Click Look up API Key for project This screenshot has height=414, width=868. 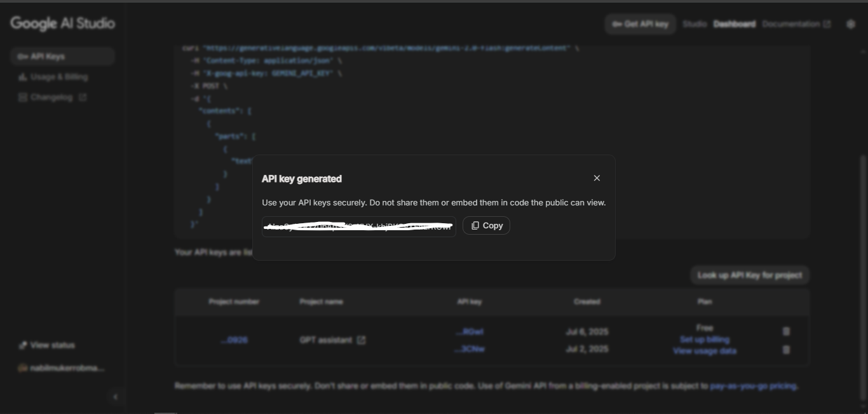coord(750,275)
